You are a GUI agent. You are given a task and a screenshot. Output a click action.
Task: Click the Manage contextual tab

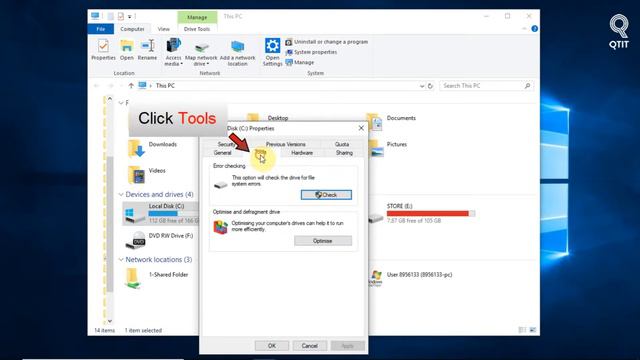click(197, 17)
